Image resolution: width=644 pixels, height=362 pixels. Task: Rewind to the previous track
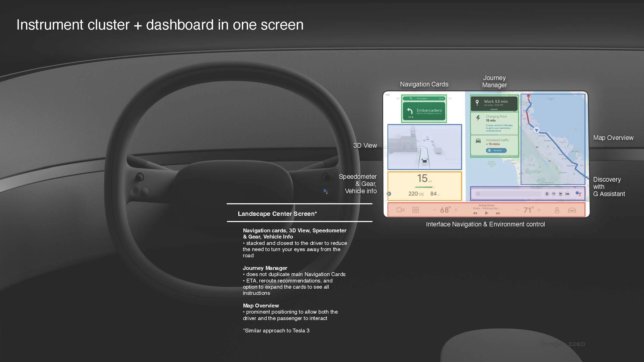(x=475, y=213)
